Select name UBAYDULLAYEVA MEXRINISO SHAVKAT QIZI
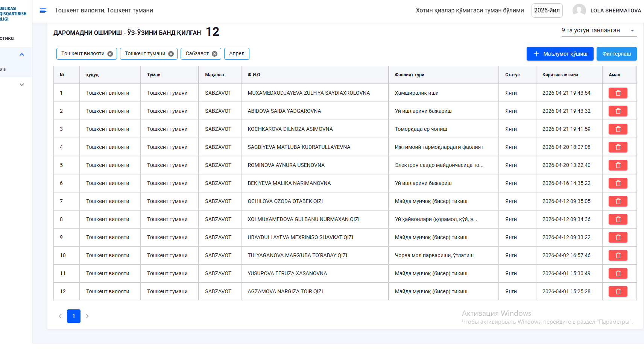The width and height of the screenshot is (644, 359). (x=301, y=237)
